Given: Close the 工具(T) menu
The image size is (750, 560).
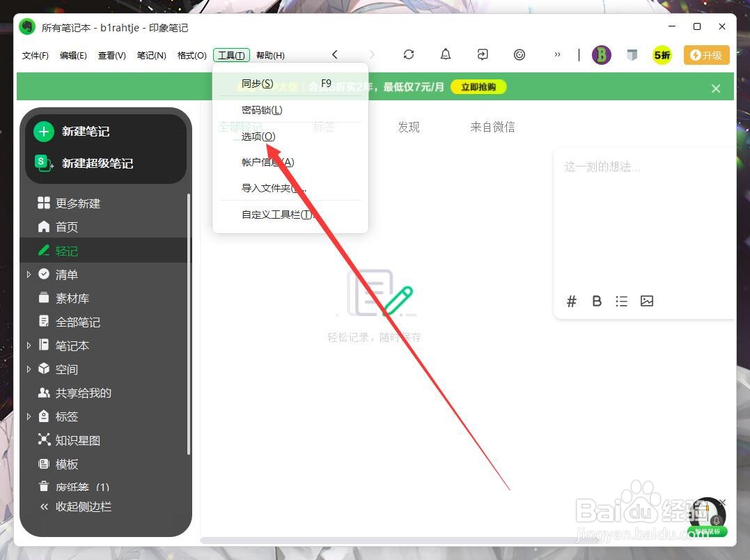Looking at the screenshot, I should pyautogui.click(x=231, y=56).
